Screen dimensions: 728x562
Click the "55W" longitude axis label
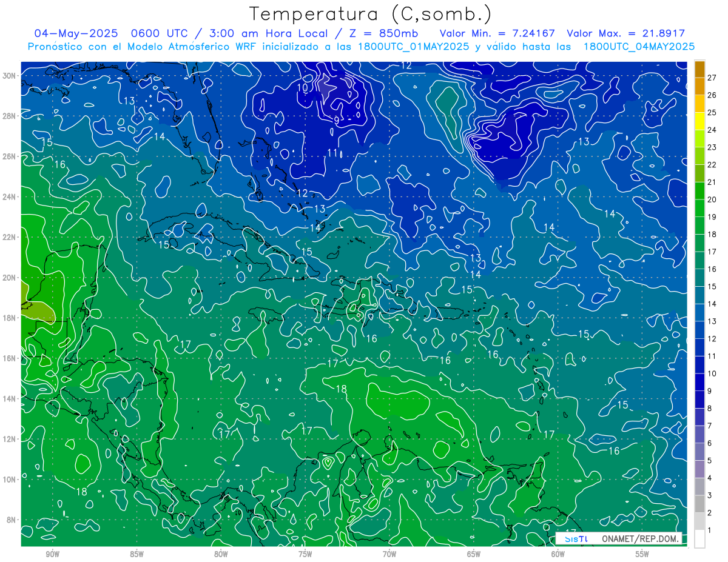pos(642,554)
